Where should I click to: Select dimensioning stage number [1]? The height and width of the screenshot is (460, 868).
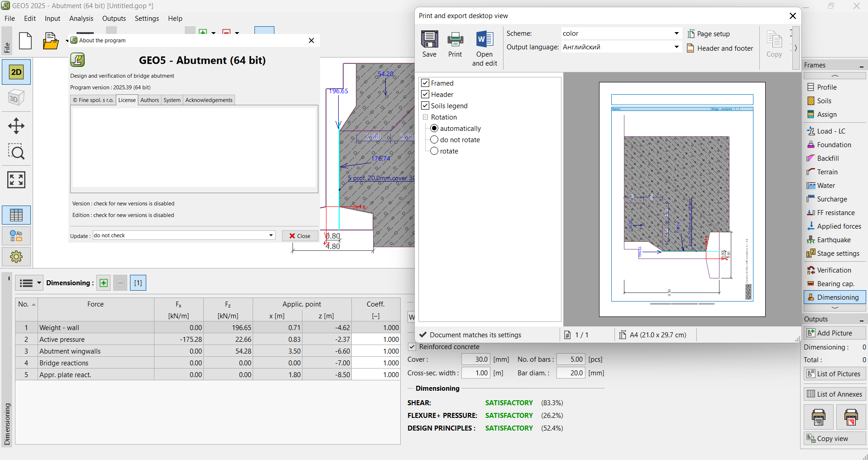[138, 283]
